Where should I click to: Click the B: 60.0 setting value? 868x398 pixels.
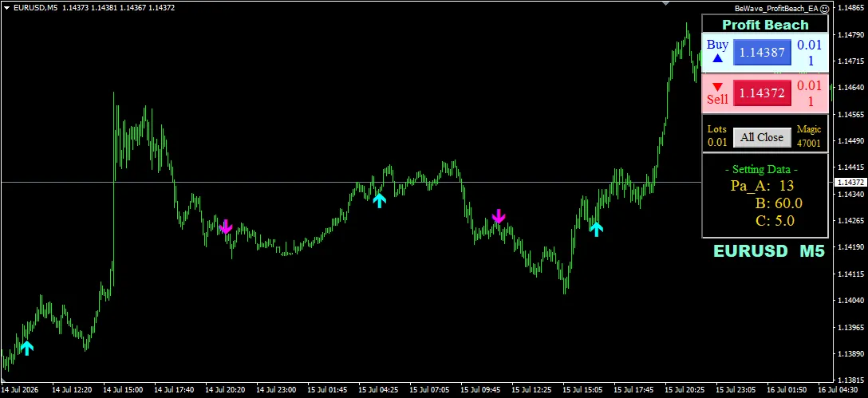coord(779,203)
